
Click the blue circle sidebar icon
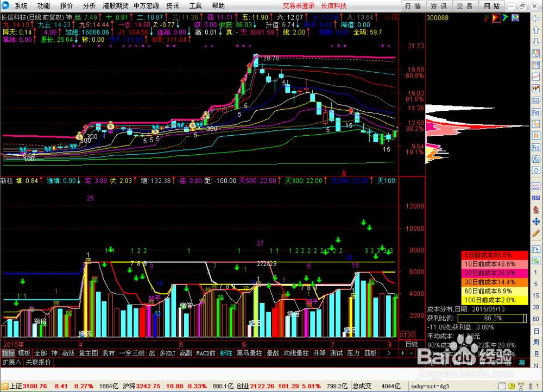click(x=536, y=170)
